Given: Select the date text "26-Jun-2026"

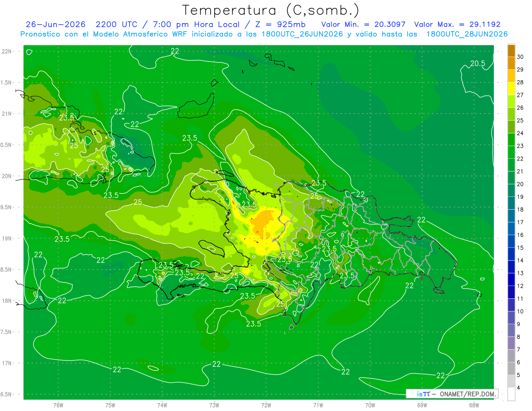Looking at the screenshot, I should tap(55, 24).
